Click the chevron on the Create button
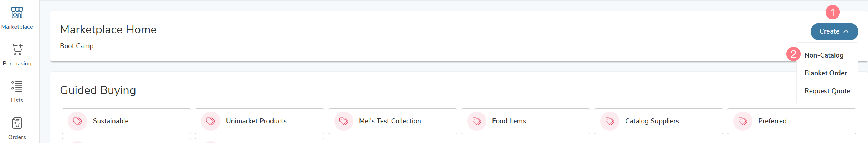The image size is (868, 143). point(846,31)
